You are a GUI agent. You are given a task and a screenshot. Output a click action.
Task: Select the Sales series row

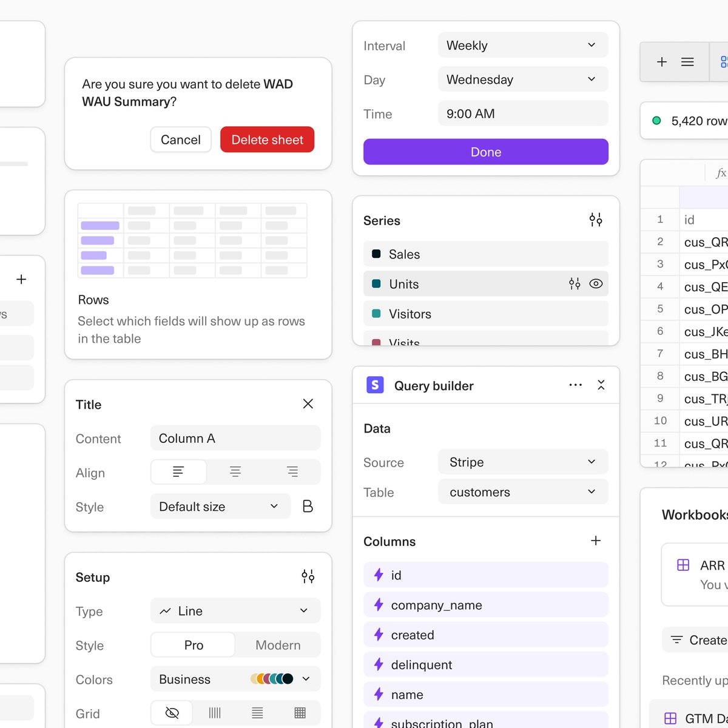click(x=486, y=254)
